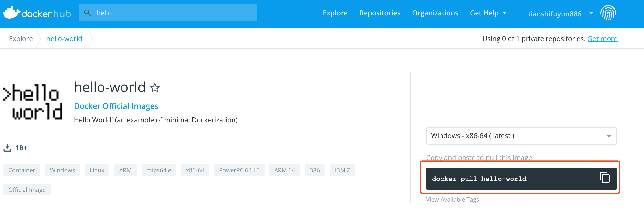Star the hello-world repository
This screenshot has width=644, height=223.
155,88
